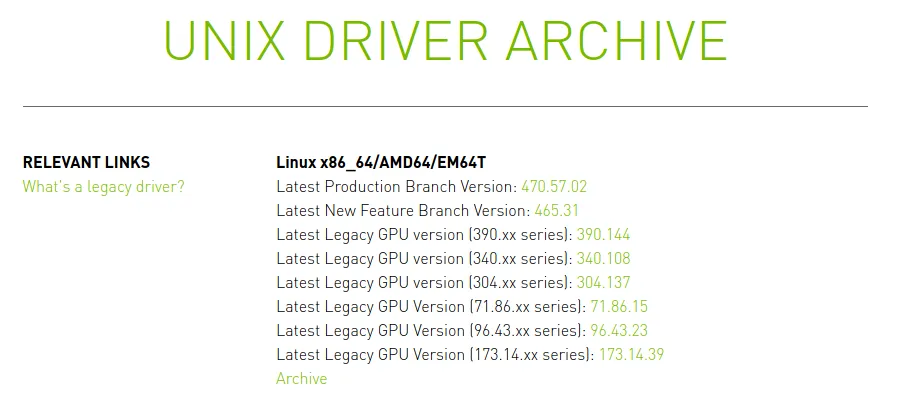Choose the 173.14.39 driver version

click(631, 354)
